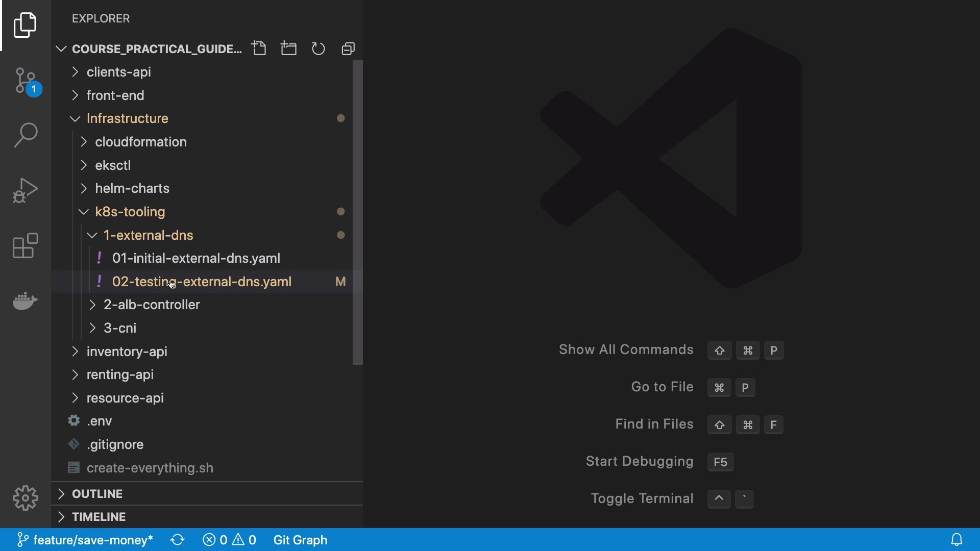Open the Extensions view icon
Viewport: 980px width, 551px height.
click(26, 245)
